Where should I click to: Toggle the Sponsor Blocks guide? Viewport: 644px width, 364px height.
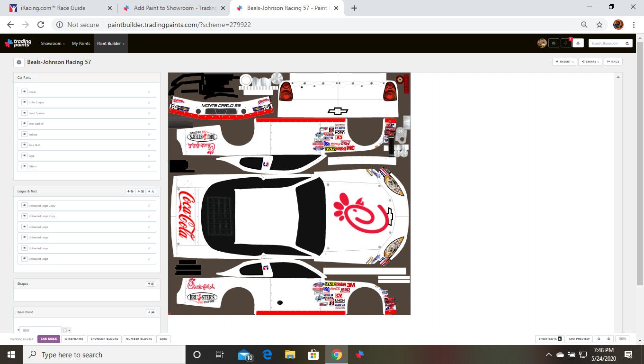pos(104,339)
